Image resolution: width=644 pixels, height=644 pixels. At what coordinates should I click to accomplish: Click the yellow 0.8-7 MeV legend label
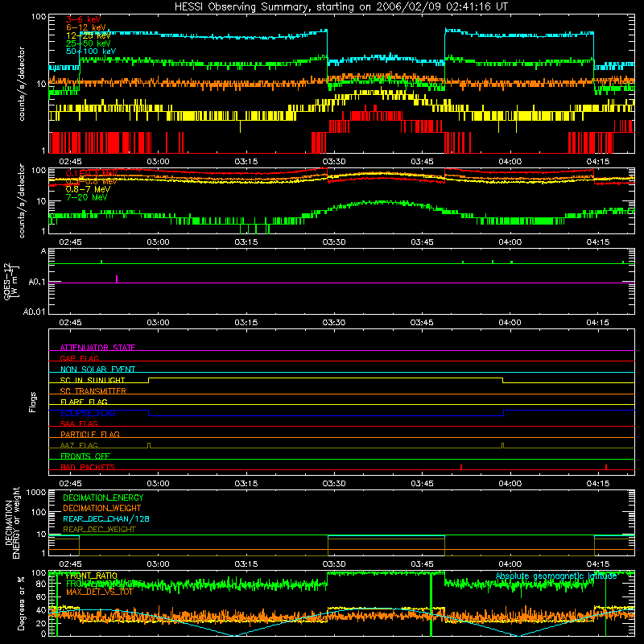tap(88, 189)
